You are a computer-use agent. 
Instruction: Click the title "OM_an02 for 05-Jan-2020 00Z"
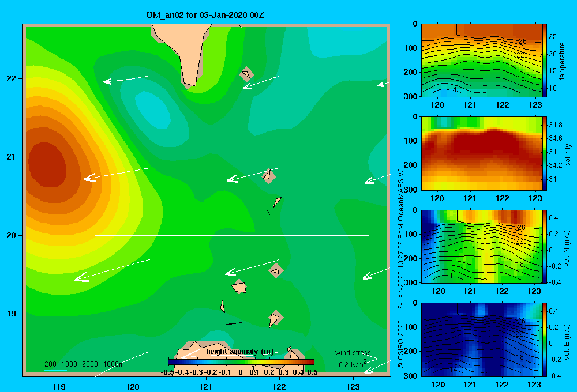[205, 15]
